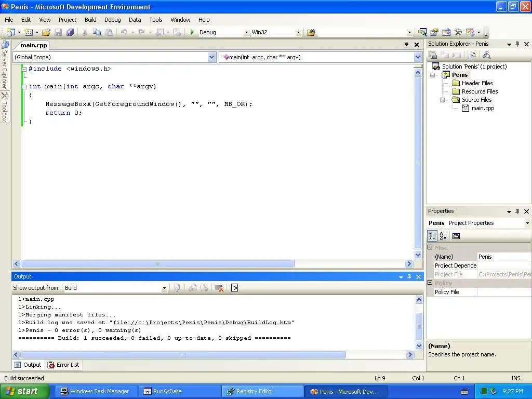Collapse the main function code outline

click(24, 87)
